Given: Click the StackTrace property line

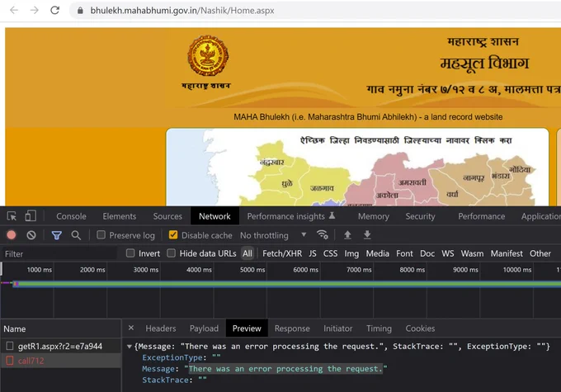Looking at the screenshot, I should pyautogui.click(x=174, y=380).
